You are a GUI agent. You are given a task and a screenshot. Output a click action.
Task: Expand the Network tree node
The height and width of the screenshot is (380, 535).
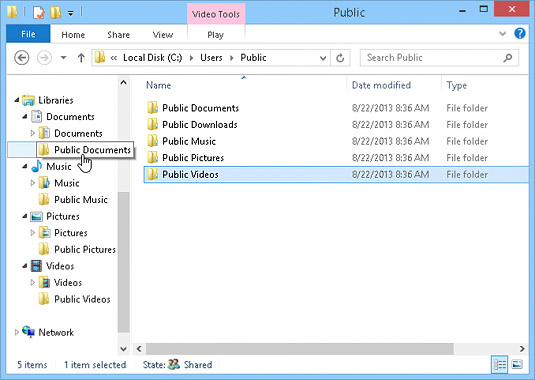[16, 332]
